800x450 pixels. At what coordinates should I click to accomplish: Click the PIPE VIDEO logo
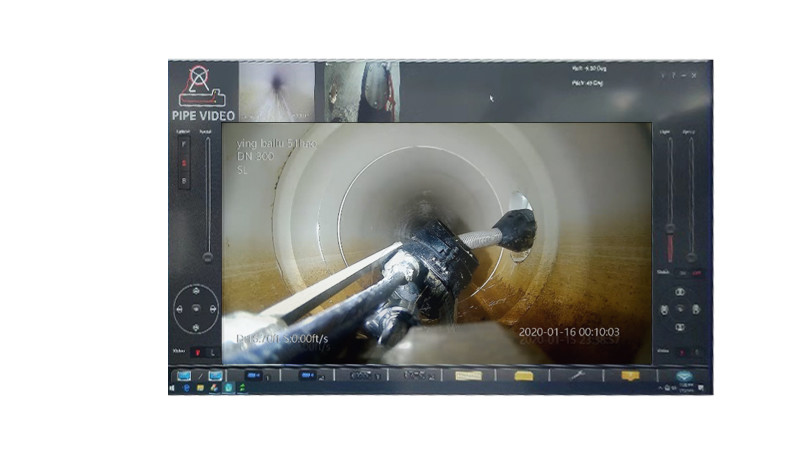click(203, 93)
